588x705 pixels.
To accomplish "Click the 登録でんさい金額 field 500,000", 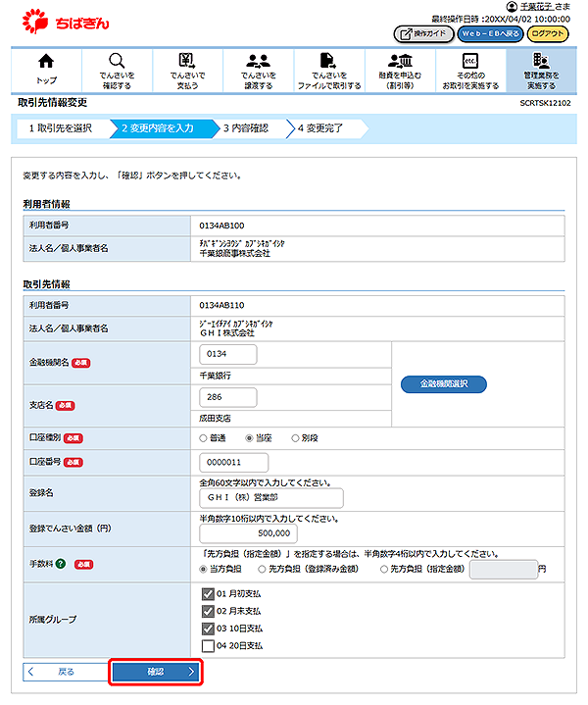I will 248,533.
